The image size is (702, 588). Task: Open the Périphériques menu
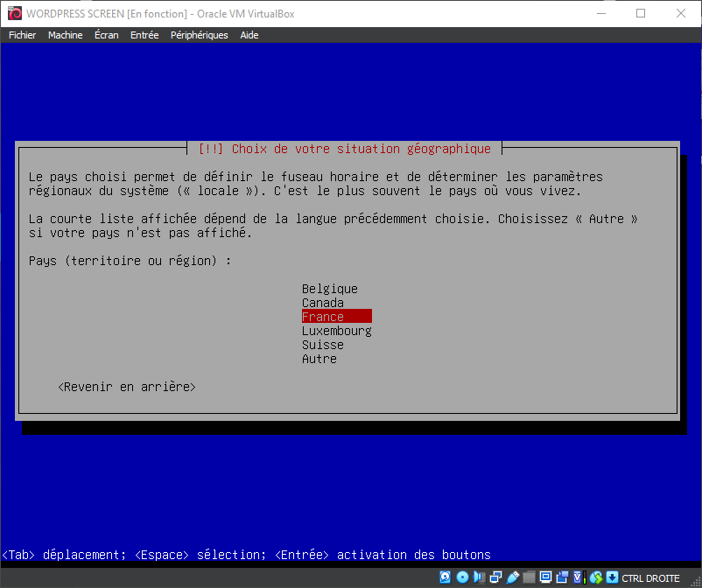199,35
